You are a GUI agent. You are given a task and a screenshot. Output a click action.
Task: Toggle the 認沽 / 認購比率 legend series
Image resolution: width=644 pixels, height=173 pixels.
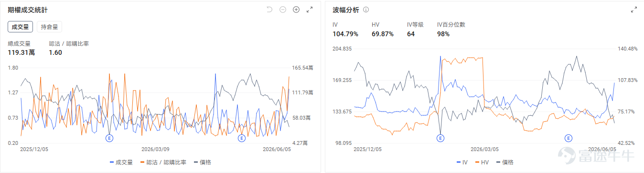pos(163,163)
